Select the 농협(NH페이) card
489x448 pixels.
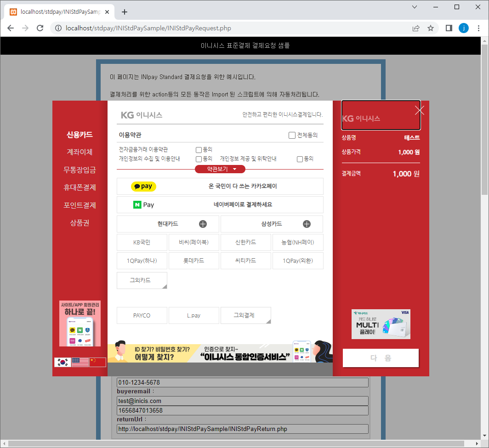coord(298,242)
